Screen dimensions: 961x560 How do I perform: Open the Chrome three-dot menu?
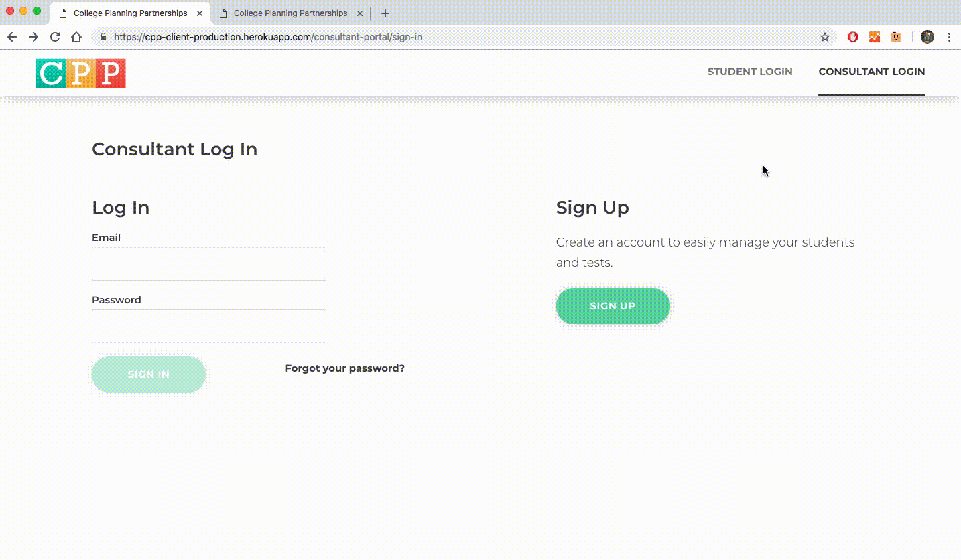click(x=949, y=37)
